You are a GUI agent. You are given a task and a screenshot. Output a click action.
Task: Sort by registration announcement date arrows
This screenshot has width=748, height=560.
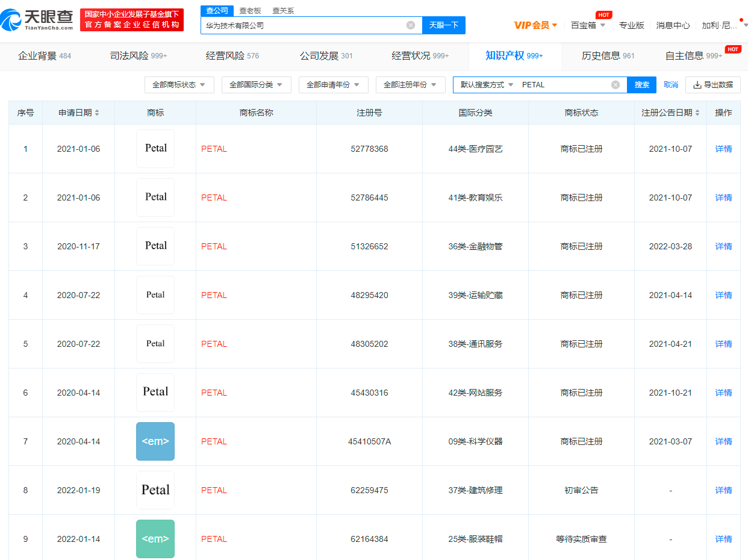(697, 113)
